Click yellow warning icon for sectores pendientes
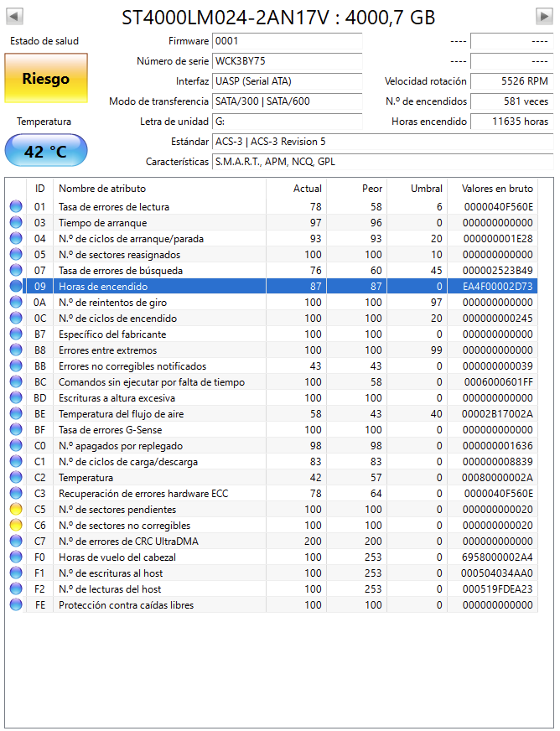The image size is (560, 731). click(16, 509)
